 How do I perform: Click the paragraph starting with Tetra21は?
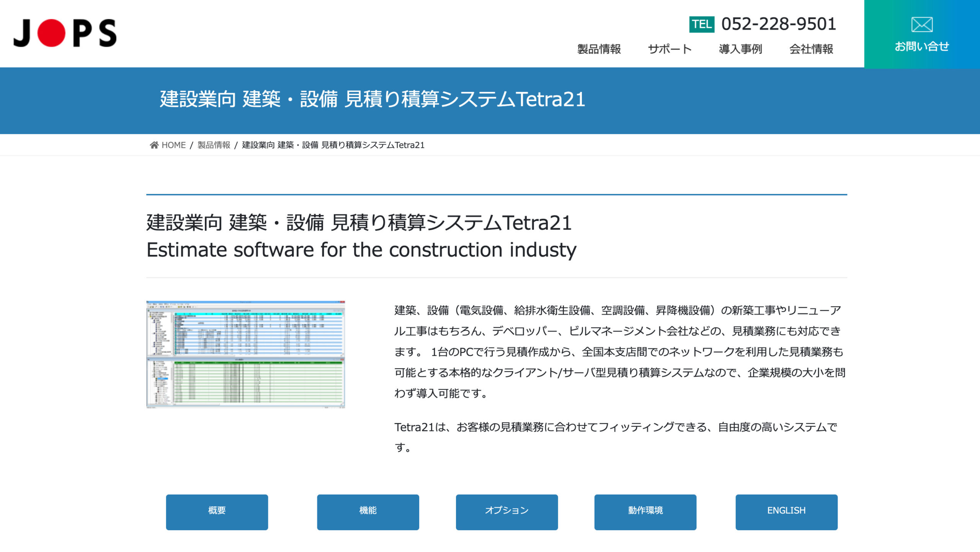point(616,437)
